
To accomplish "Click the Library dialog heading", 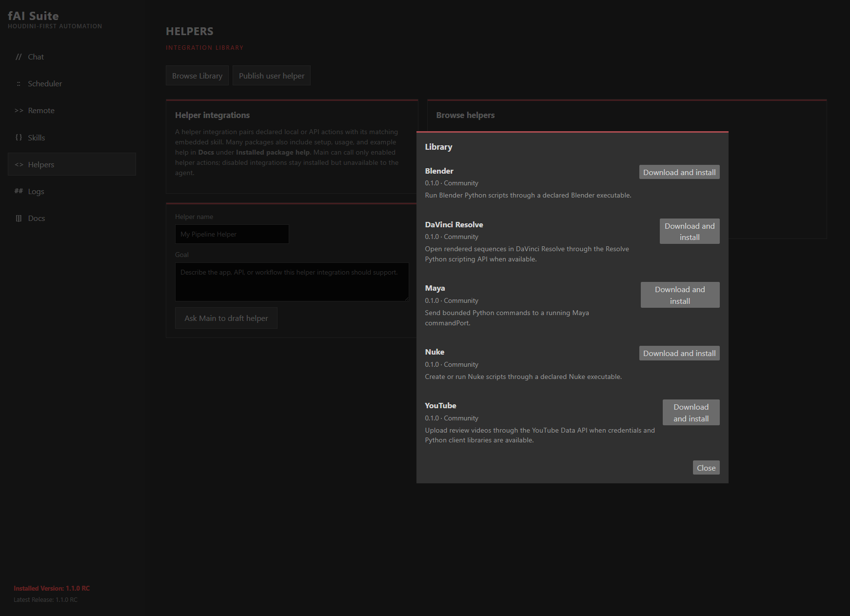I will (x=438, y=147).
